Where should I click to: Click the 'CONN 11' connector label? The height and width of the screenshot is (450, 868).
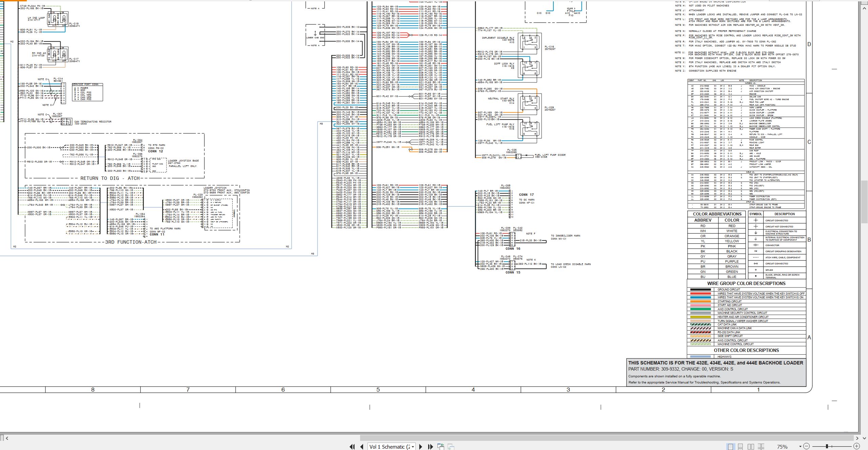click(x=157, y=235)
